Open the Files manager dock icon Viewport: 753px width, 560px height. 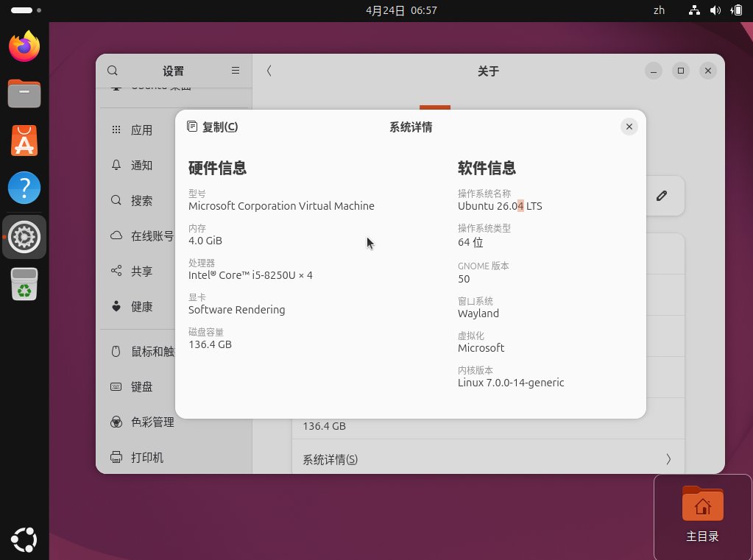pos(24,93)
